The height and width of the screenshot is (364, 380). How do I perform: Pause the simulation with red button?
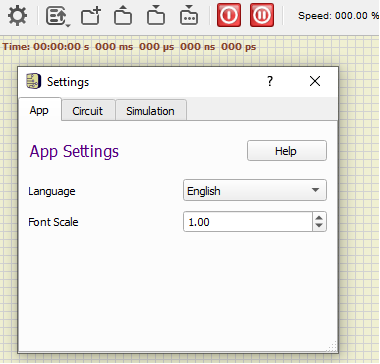(262, 15)
